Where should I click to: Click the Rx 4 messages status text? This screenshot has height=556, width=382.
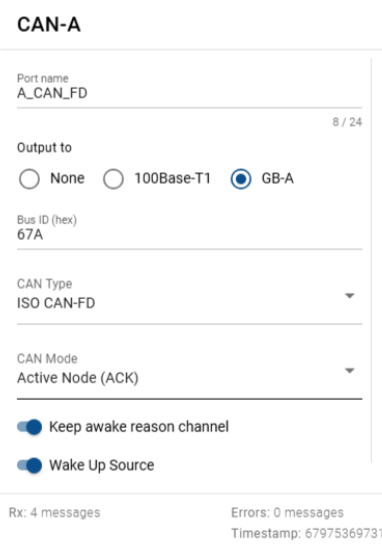[55, 513]
